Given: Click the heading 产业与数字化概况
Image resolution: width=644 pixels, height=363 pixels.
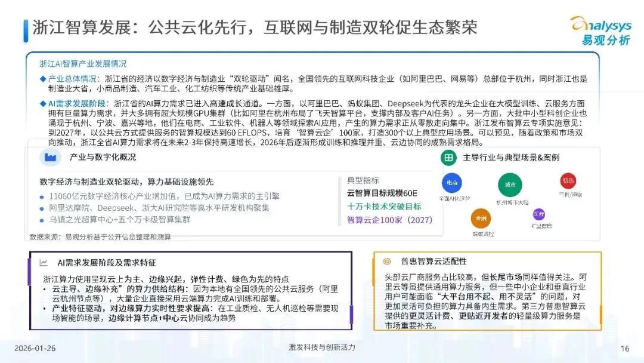Looking at the screenshot, I should pos(103,157).
